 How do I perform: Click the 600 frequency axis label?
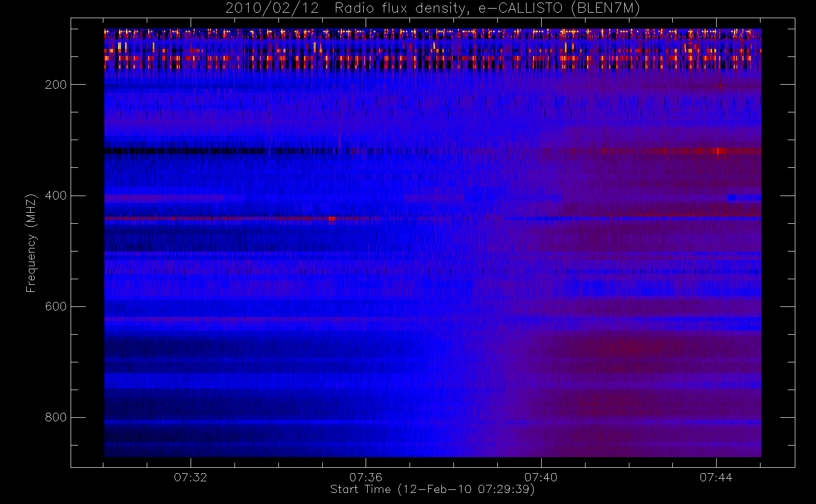(55, 306)
